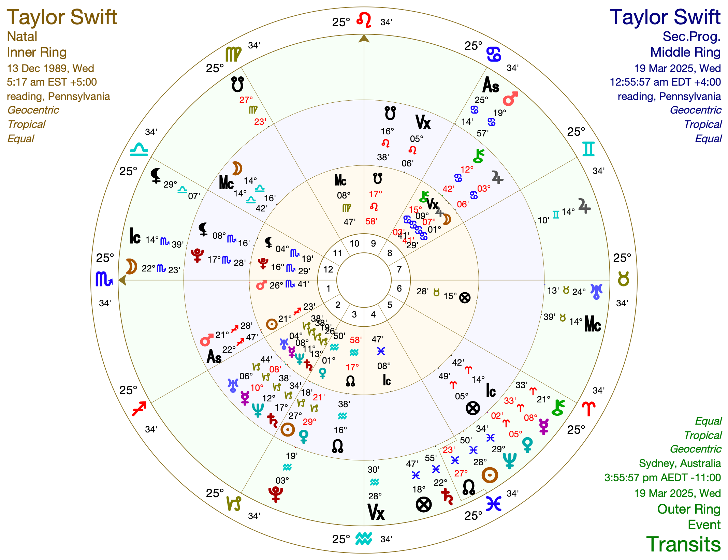Image resolution: width=728 pixels, height=560 pixels.
Task: Click the transit Mars symbol near the As label
Action: coord(510,98)
